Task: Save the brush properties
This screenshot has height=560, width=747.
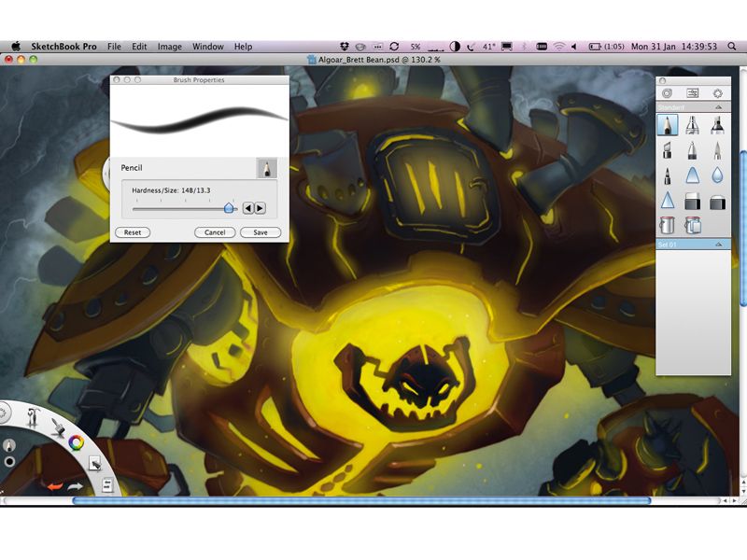Action: coord(261,232)
